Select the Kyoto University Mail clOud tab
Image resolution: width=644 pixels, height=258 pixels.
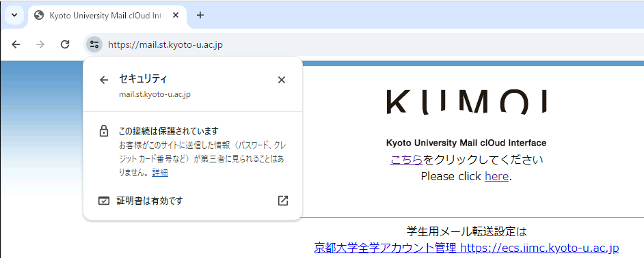coord(107,16)
